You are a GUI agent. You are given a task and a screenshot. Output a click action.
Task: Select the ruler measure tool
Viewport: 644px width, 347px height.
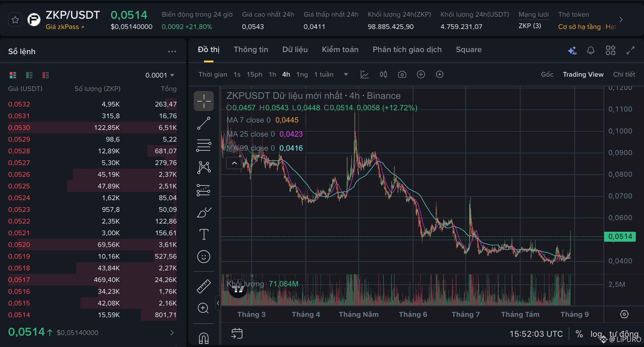click(x=204, y=286)
